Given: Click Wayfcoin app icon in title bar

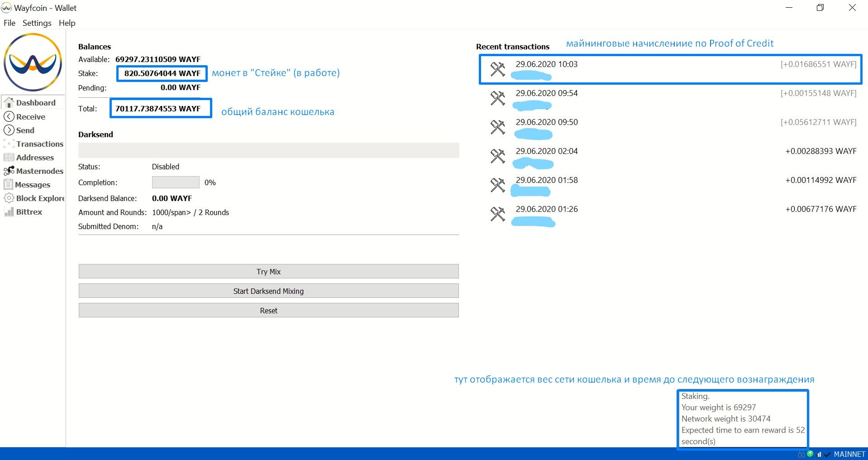Looking at the screenshot, I should click(x=6, y=8).
